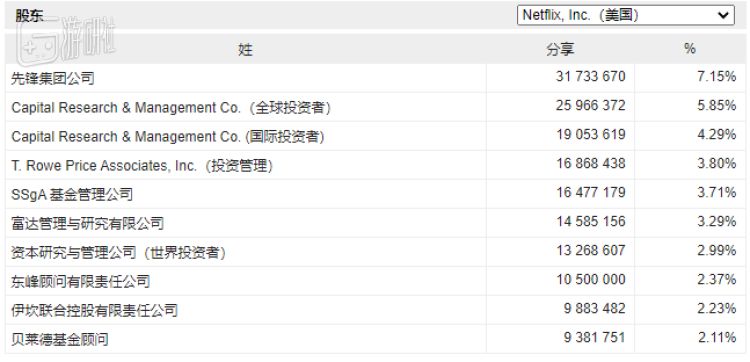
Task: Select Capital Research 国际投资者 row name
Action: (168, 136)
